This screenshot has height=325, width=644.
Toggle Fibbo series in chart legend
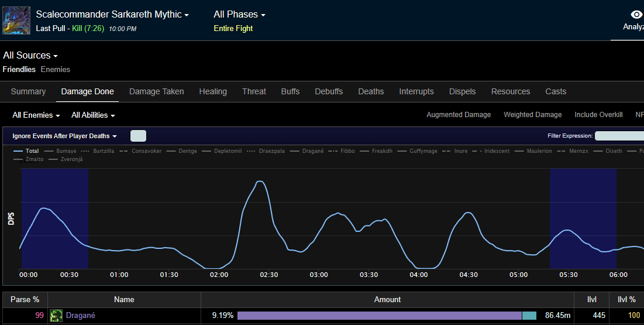(x=342, y=151)
